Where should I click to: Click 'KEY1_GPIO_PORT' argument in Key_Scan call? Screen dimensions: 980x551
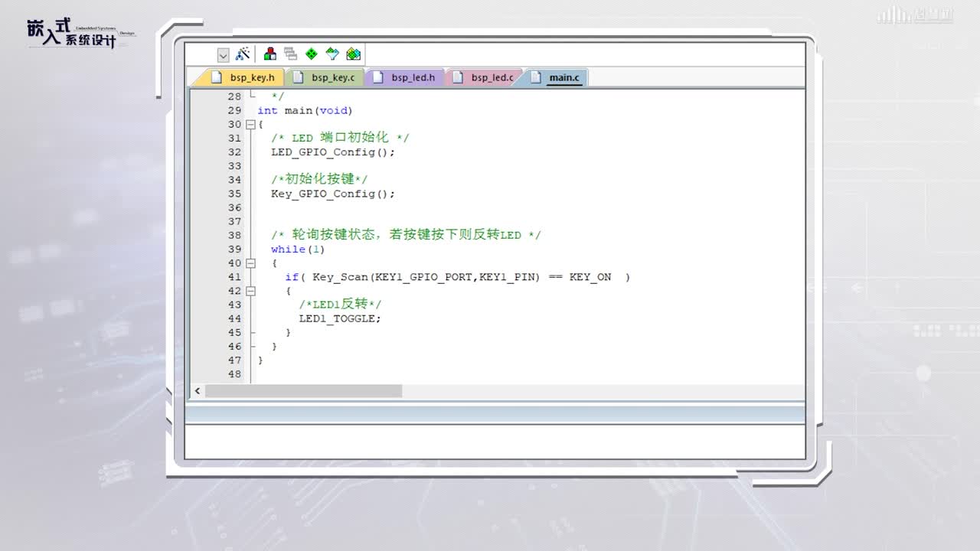point(424,277)
